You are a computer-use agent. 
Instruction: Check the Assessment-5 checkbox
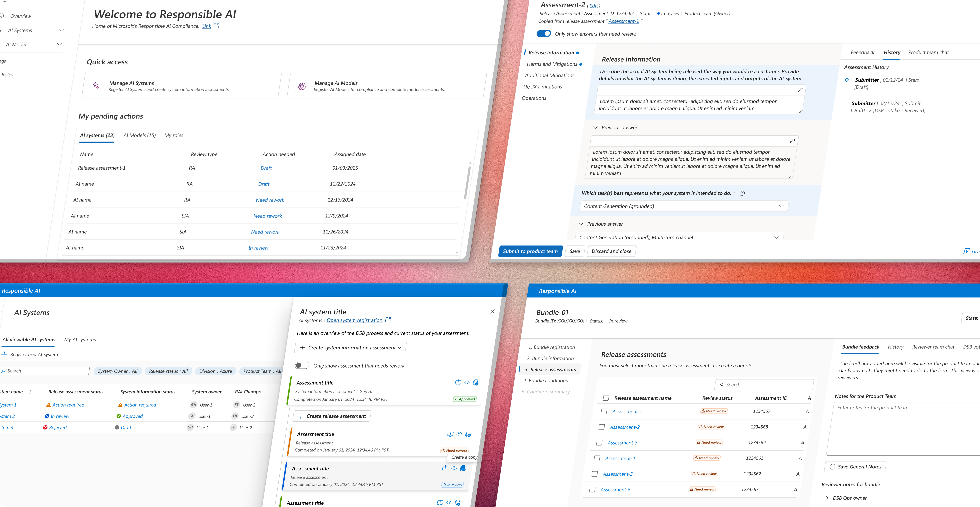coord(595,474)
